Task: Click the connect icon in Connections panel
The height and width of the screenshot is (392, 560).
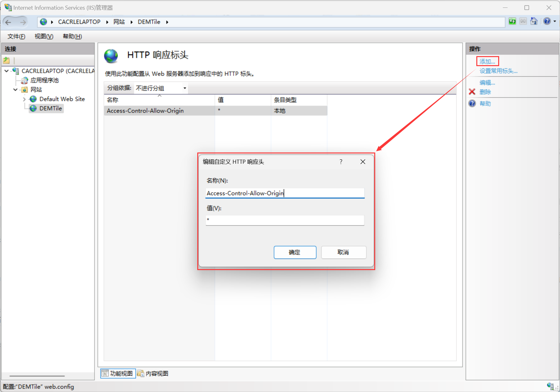Action: [7, 60]
